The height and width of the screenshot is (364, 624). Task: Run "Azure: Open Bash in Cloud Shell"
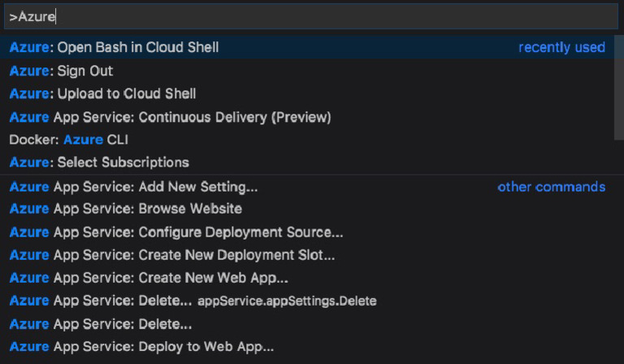click(307, 47)
